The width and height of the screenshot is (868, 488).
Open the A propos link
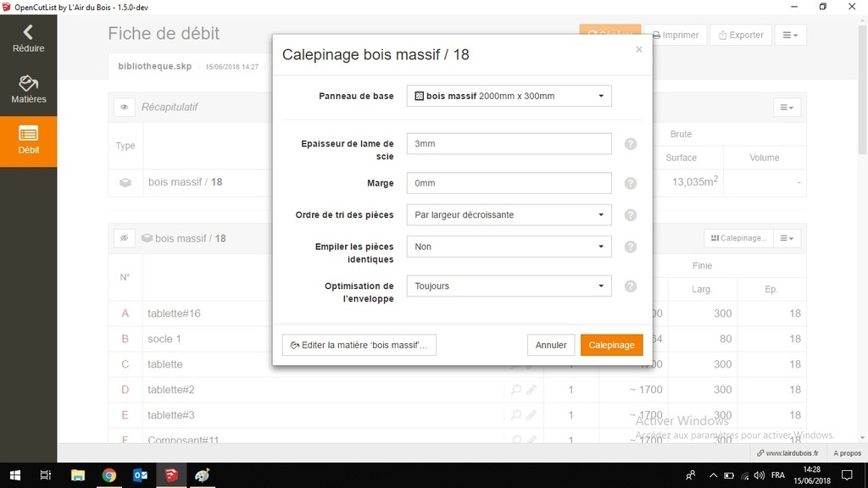pos(847,453)
